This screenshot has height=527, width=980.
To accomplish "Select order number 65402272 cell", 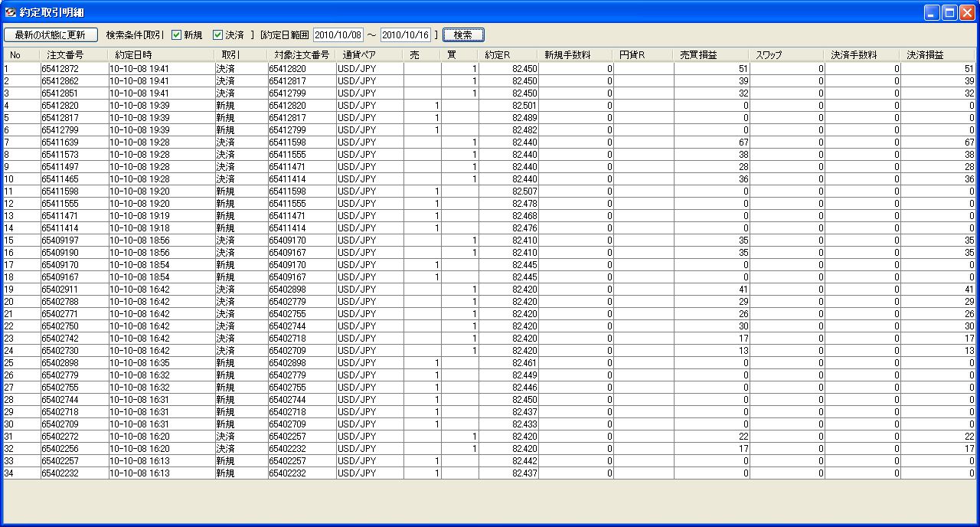I will click(x=74, y=437).
